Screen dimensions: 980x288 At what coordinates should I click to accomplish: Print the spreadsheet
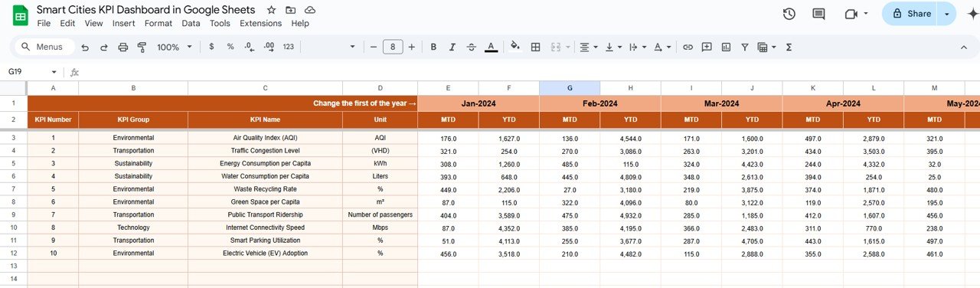123,47
